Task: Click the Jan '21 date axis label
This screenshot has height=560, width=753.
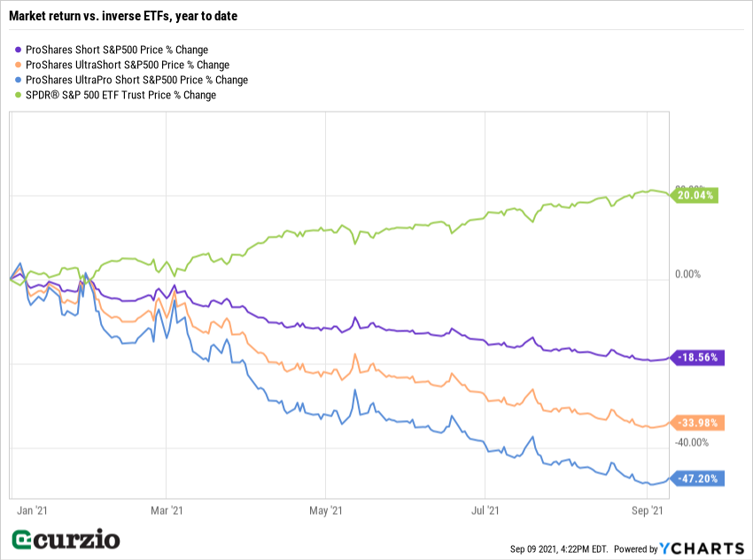Action: pyautogui.click(x=32, y=510)
